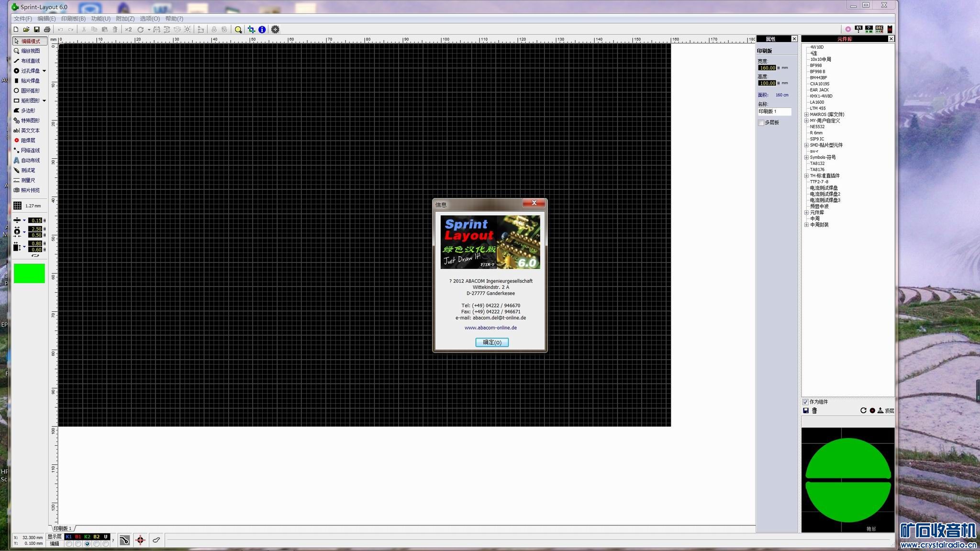Screen dimensions: 980x551
Task: Expand the TH-标准直插件 tree node
Action: point(806,176)
